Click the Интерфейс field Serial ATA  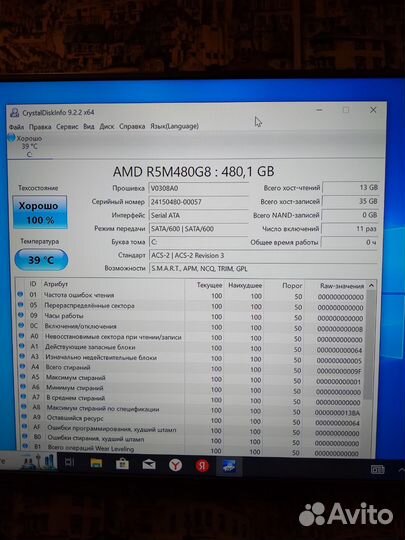[x=198, y=215]
